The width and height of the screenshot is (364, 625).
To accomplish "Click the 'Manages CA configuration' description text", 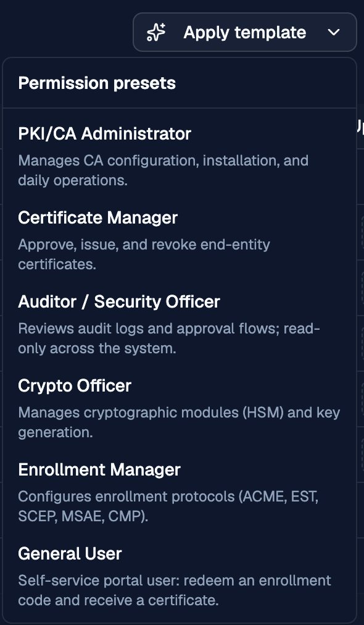I will 163,170.
